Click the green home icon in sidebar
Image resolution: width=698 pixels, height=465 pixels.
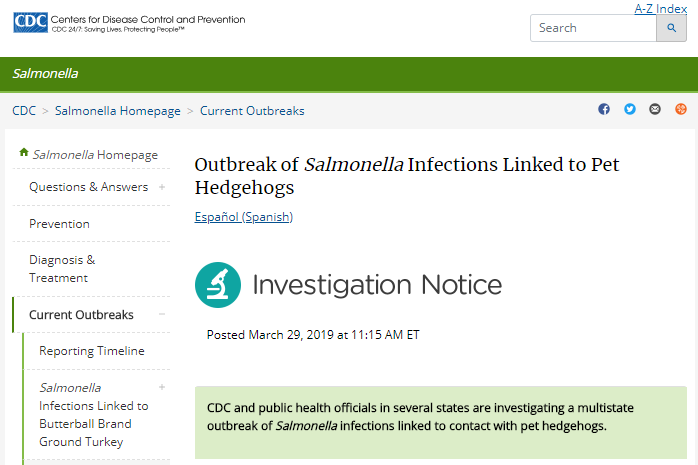pos(24,154)
